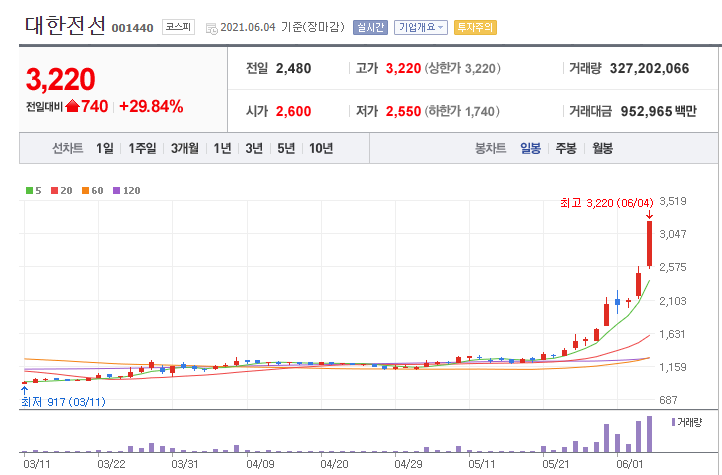Switch to the 1년 line chart
This screenshot has width=722, height=475.
click(x=222, y=148)
